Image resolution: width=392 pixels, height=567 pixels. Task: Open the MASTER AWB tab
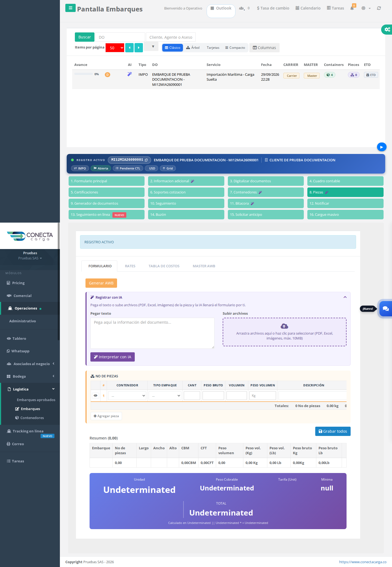pyautogui.click(x=204, y=266)
